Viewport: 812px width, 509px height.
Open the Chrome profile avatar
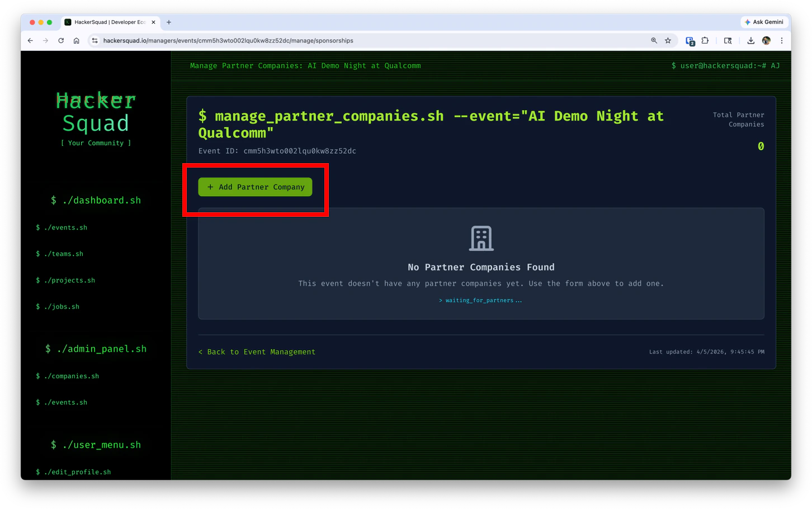pos(766,40)
